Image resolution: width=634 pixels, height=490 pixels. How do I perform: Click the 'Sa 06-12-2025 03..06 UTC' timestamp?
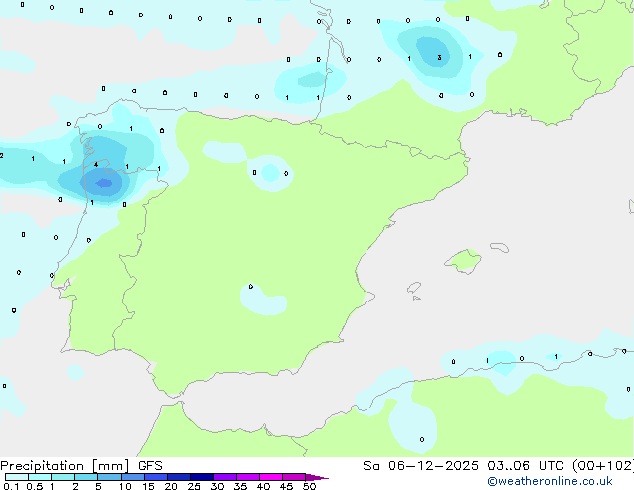pyautogui.click(x=463, y=466)
